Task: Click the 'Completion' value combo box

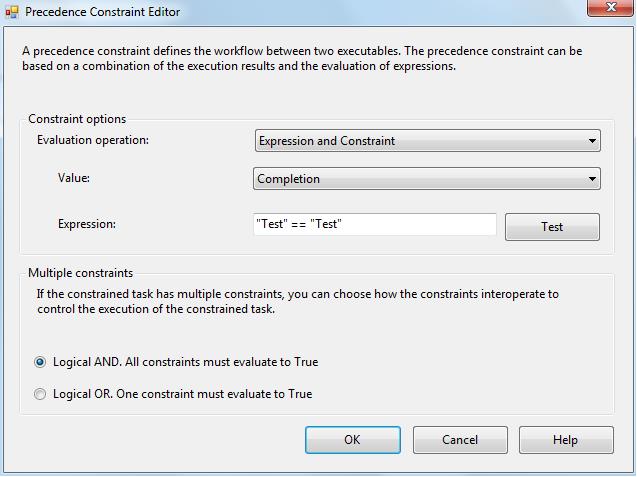Action: click(420, 179)
